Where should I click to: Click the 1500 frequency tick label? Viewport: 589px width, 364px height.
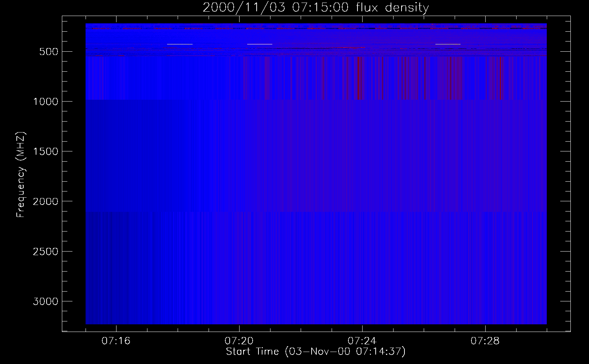(46, 151)
